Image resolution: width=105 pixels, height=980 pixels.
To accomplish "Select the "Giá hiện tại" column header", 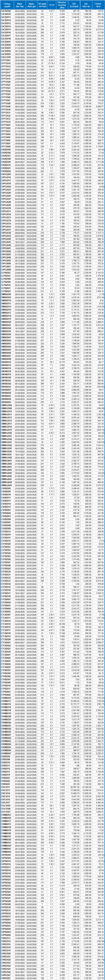I will [87, 5].
